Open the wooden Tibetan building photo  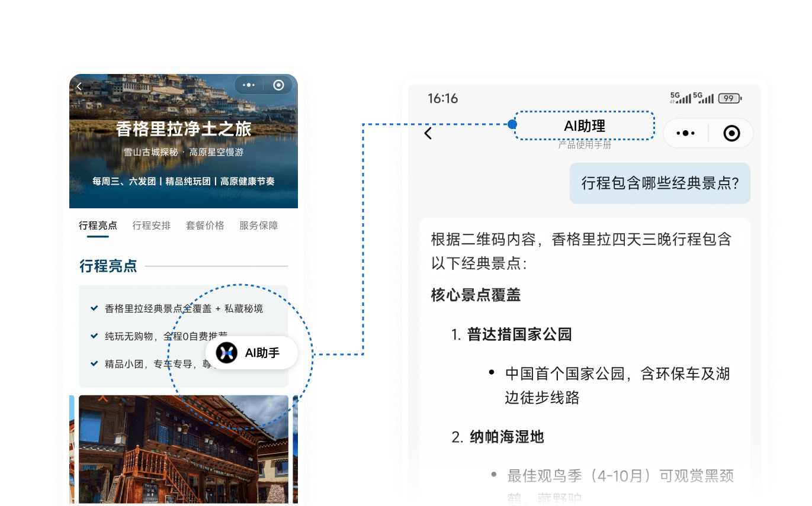pos(184,450)
